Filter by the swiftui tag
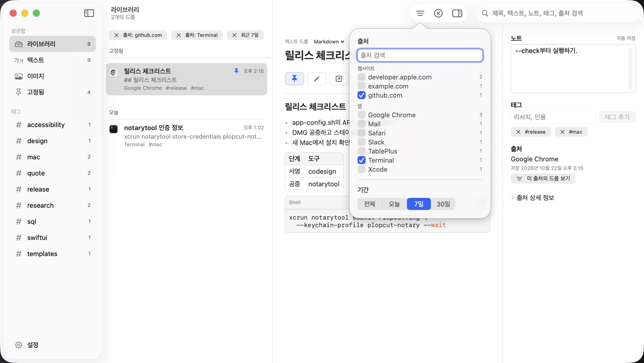 click(x=52, y=237)
